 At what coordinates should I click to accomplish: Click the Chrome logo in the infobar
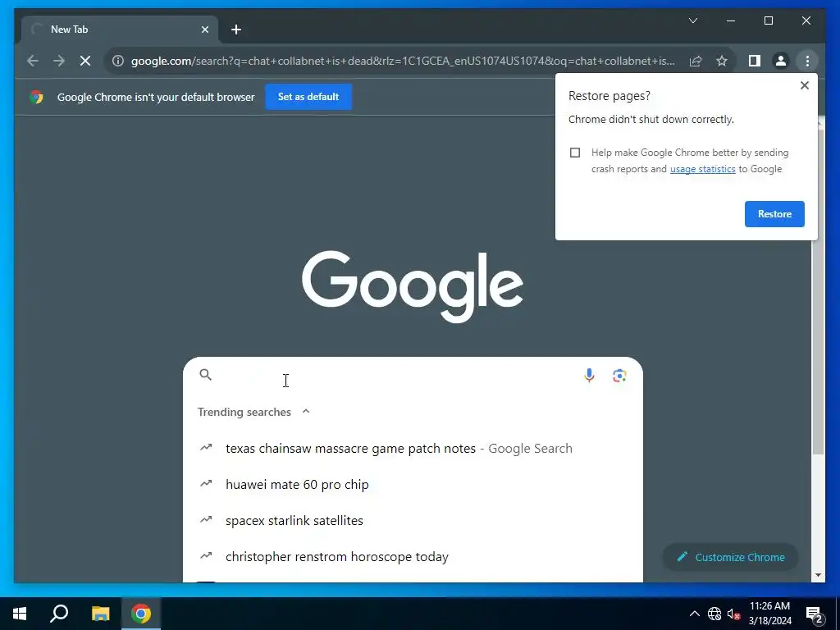coord(36,97)
